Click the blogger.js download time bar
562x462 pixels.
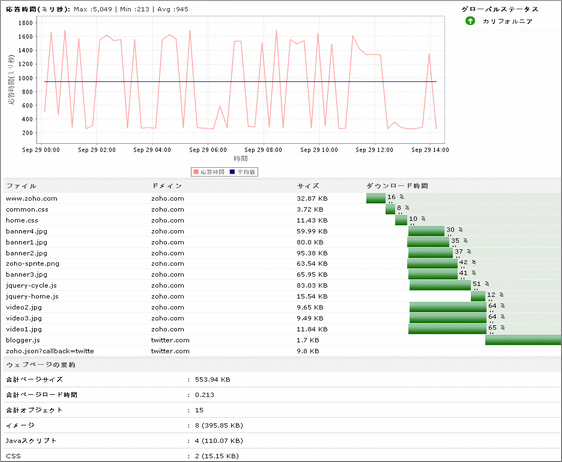pos(523,340)
